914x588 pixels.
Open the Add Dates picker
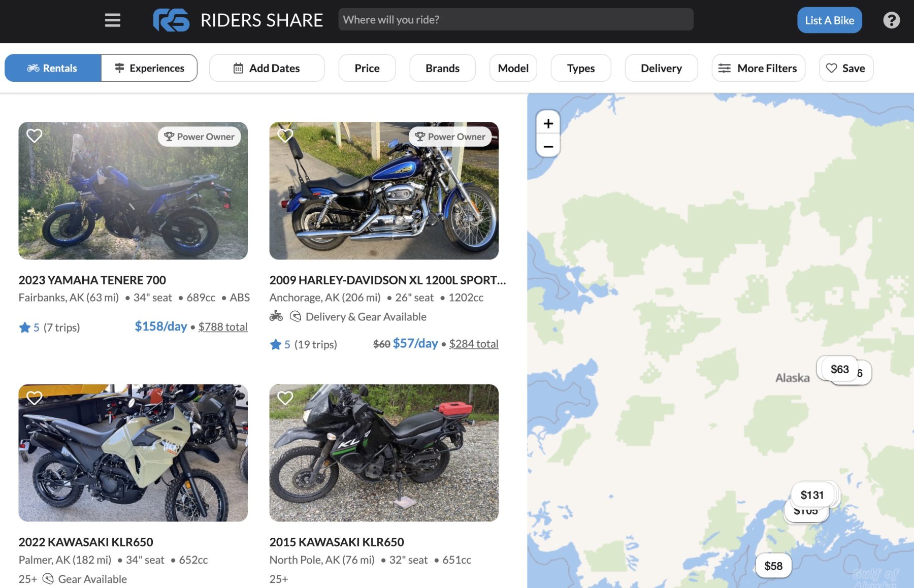point(267,68)
